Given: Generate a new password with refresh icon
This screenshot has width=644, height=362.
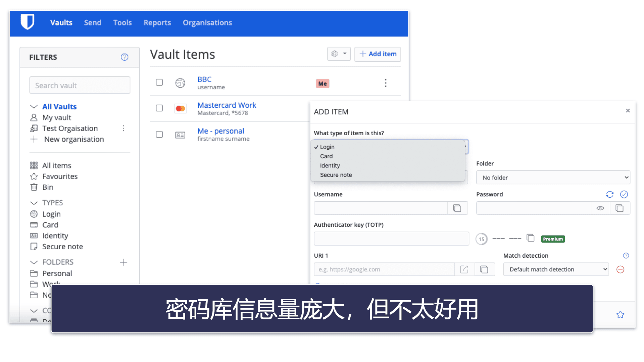Looking at the screenshot, I should 610,194.
